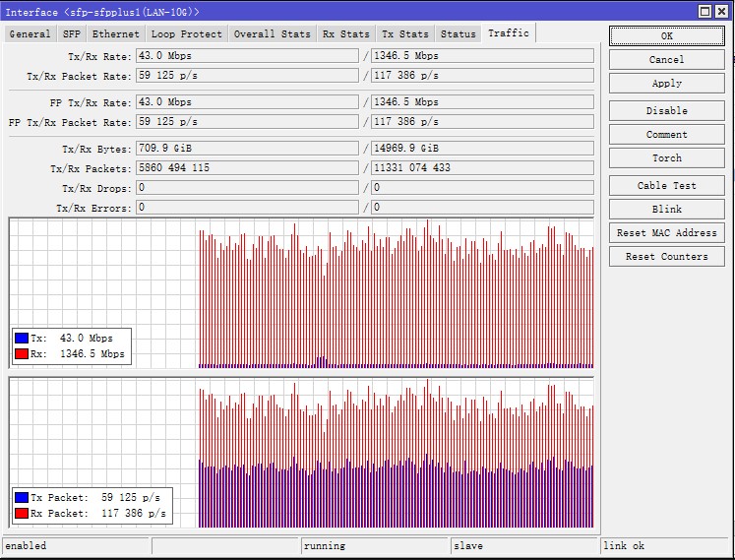Image resolution: width=735 pixels, height=560 pixels.
Task: Switch to the General tab
Action: tap(30, 33)
